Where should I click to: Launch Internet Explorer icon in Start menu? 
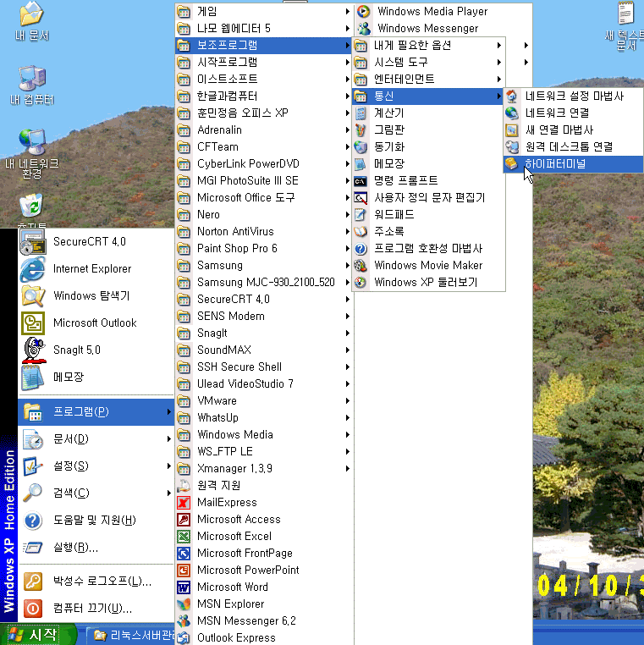point(32,268)
